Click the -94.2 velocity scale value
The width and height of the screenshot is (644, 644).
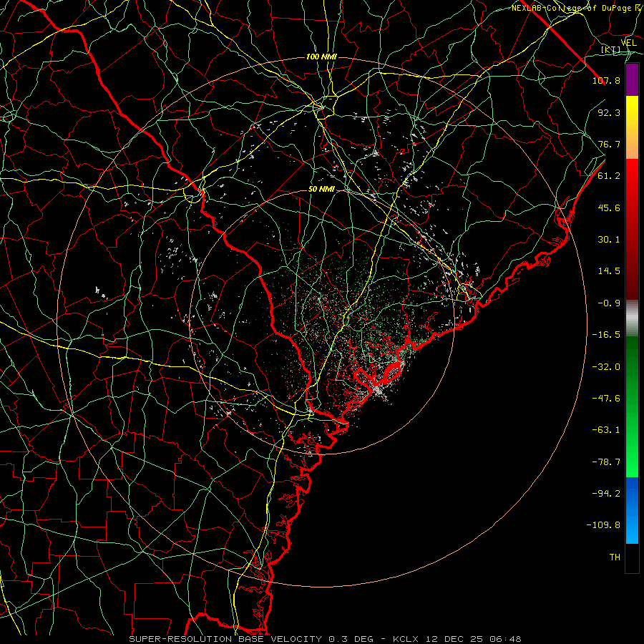pyautogui.click(x=606, y=494)
